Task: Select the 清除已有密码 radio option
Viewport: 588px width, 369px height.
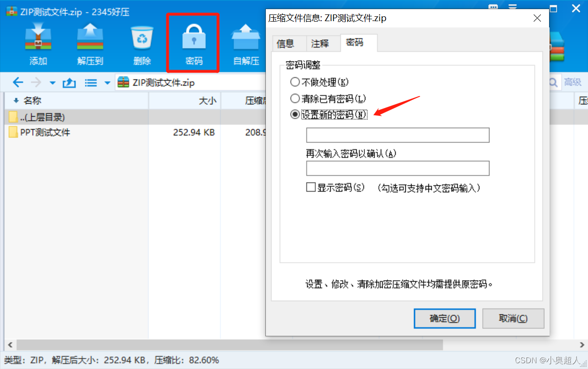Action: tap(295, 98)
